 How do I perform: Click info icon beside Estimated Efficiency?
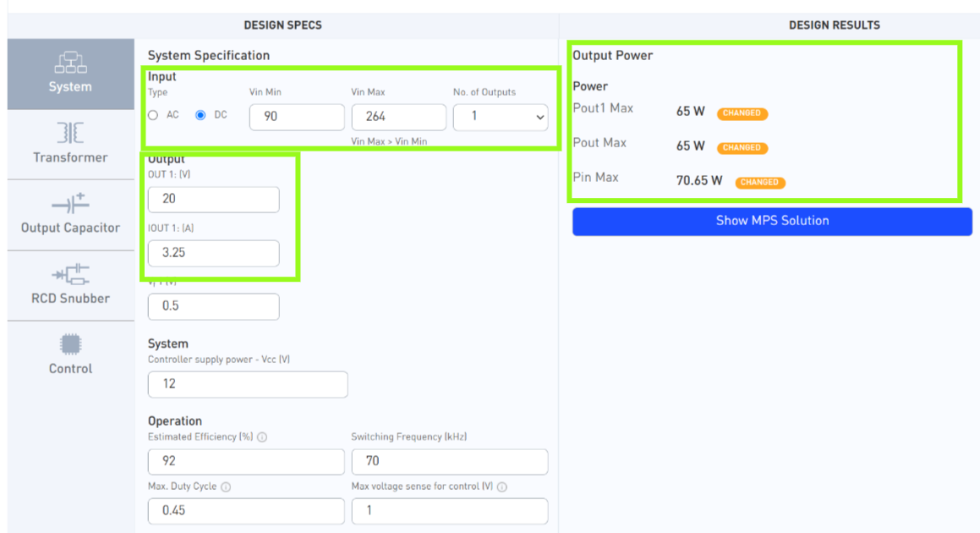(262, 437)
